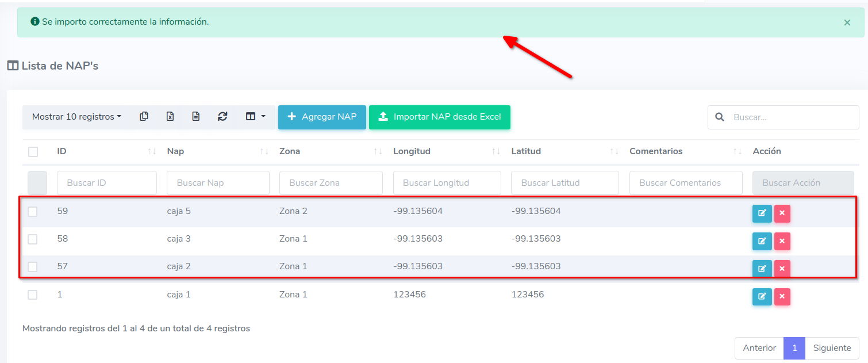Click the copy table icon in toolbar
This screenshot has height=363, width=868.
click(144, 117)
